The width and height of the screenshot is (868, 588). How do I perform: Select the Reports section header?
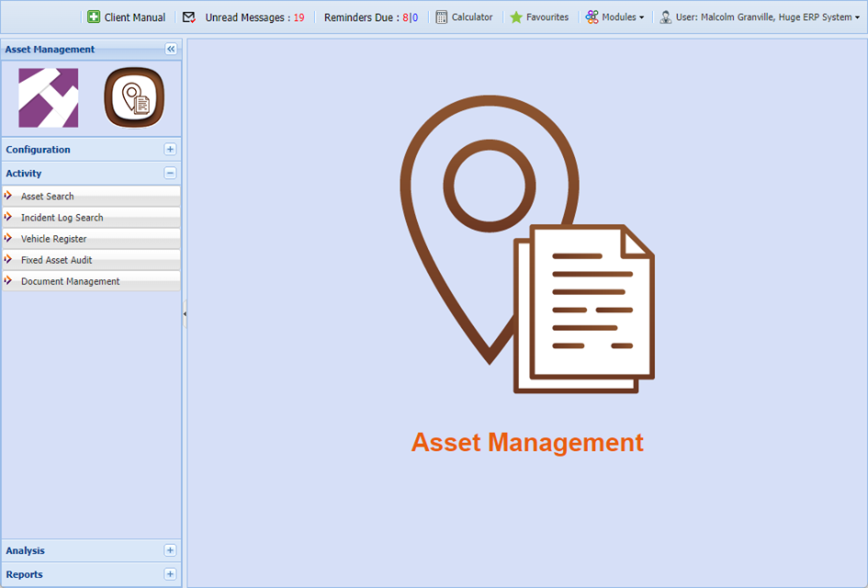[x=91, y=574]
